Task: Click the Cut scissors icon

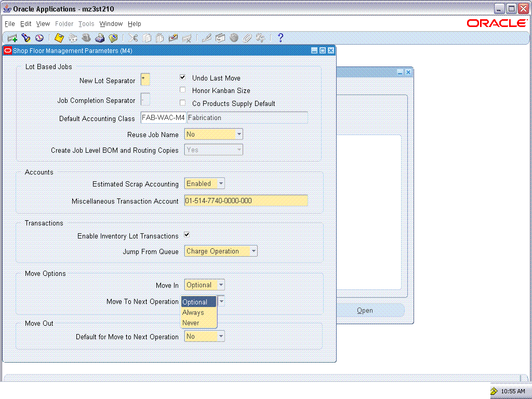Action: point(133,37)
